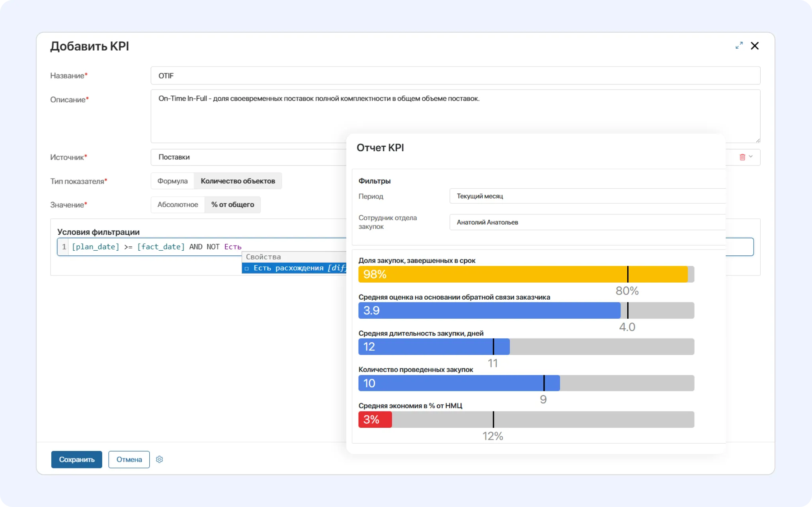This screenshot has height=507, width=812.
Task: Open the Источник dropdown chevron
Action: (x=751, y=157)
